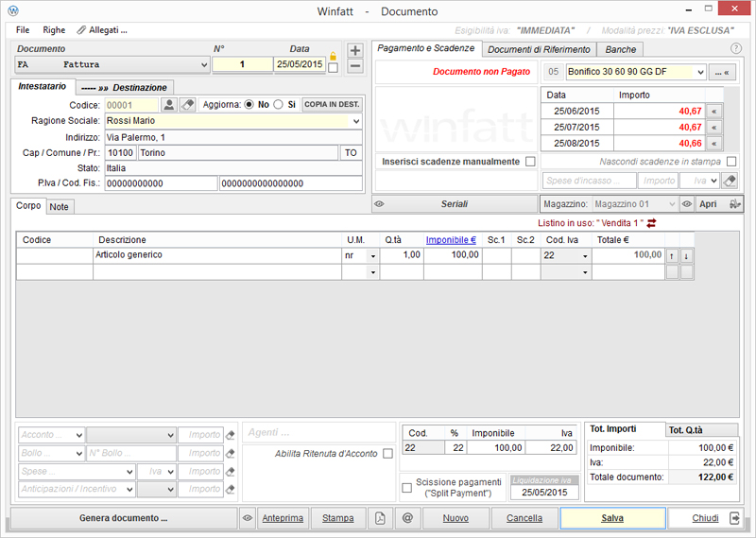
Task: Open the Righe menu
Action: pos(54,30)
